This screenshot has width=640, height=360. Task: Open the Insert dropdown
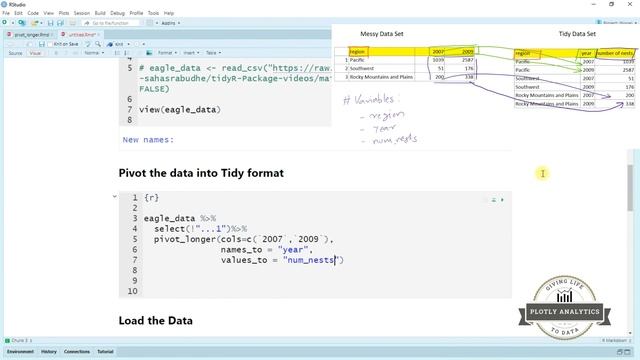191,53
